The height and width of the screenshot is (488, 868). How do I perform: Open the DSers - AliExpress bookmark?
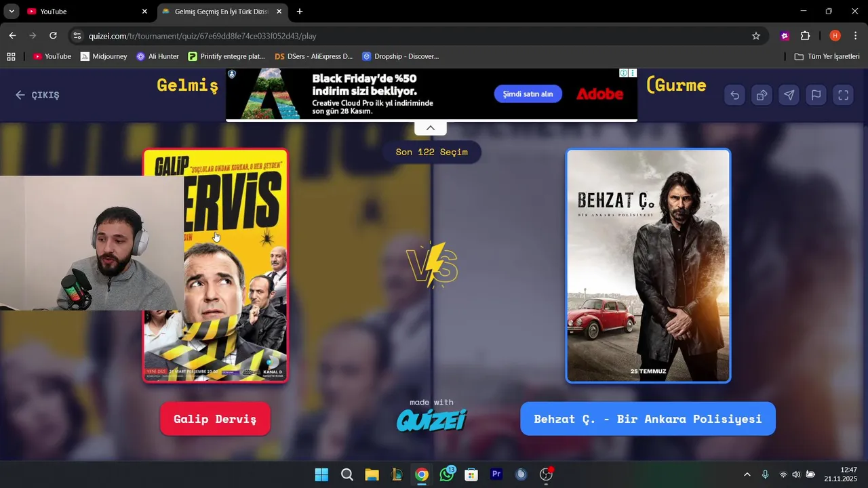pyautogui.click(x=313, y=56)
